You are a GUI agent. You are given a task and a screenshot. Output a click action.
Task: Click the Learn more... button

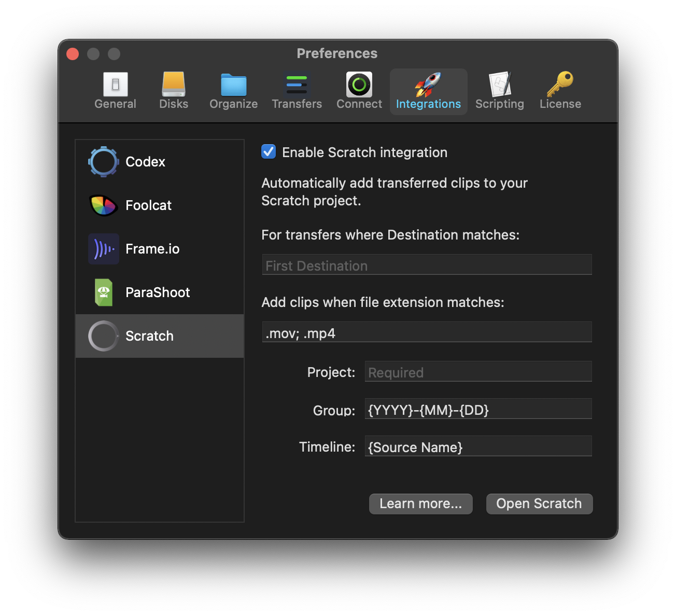pyautogui.click(x=421, y=504)
